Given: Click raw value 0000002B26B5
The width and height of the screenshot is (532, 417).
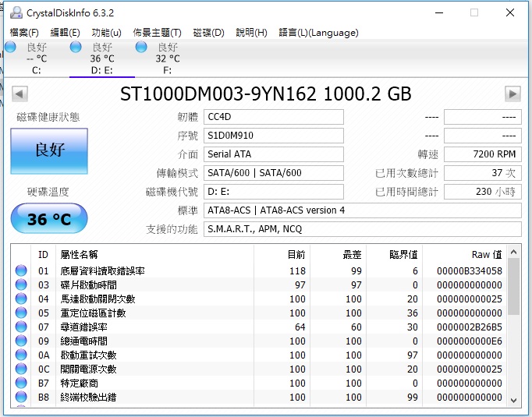Looking at the screenshot, I should [x=470, y=327].
